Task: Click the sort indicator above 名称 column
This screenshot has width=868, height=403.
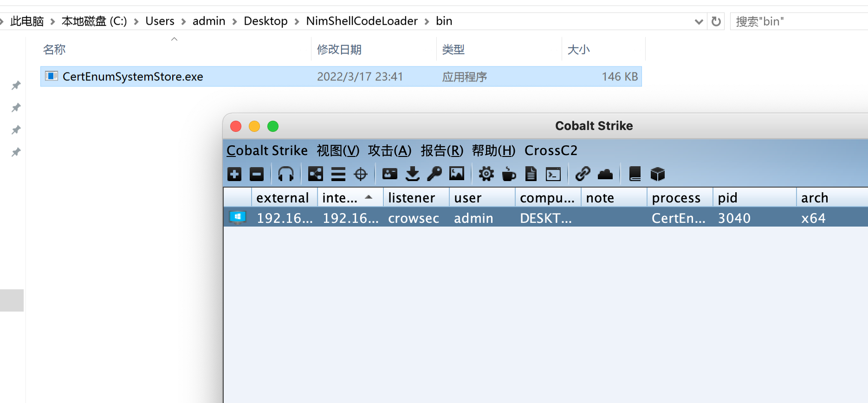Action: coord(175,39)
